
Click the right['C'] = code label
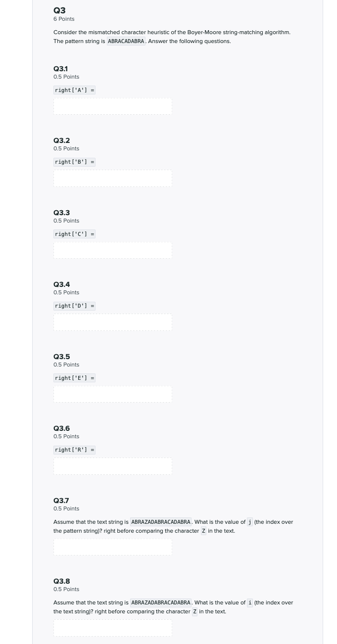click(74, 234)
